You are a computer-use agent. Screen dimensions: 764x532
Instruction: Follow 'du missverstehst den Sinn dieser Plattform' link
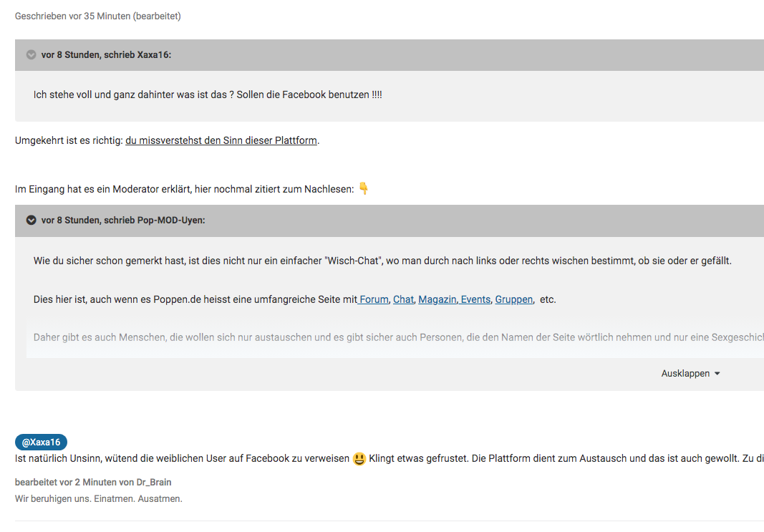tap(221, 141)
